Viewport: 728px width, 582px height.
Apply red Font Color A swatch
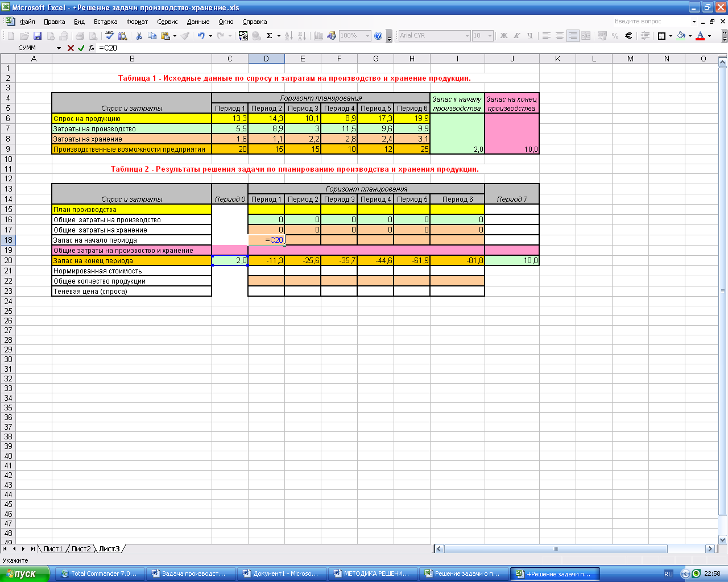pyautogui.click(x=700, y=36)
